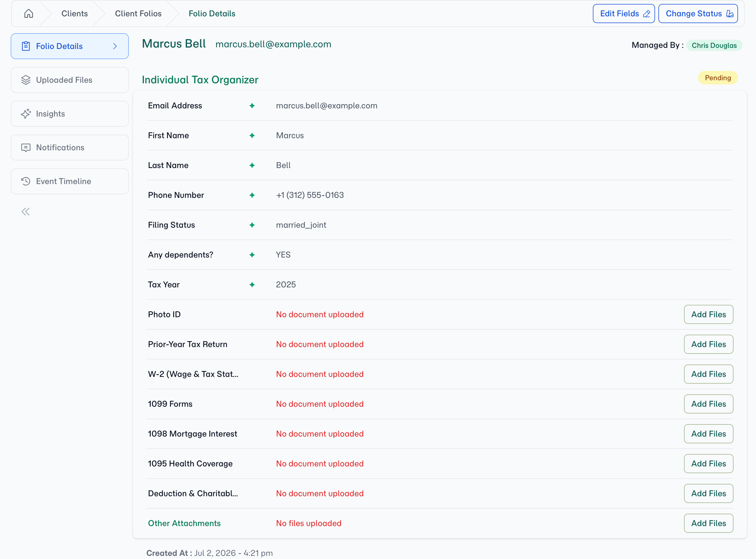The image size is (756, 559).
Task: Open Folio Details sidebar tab
Action: 70,46
